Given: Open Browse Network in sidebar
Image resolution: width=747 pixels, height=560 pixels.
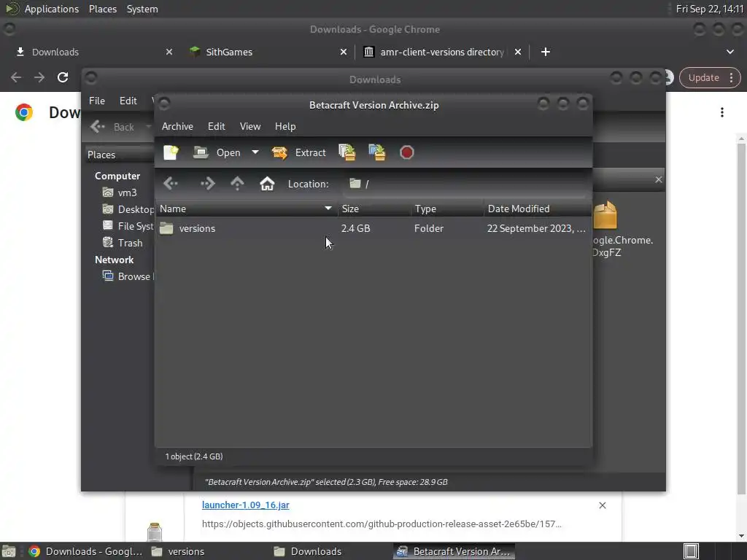Looking at the screenshot, I should click(128, 276).
